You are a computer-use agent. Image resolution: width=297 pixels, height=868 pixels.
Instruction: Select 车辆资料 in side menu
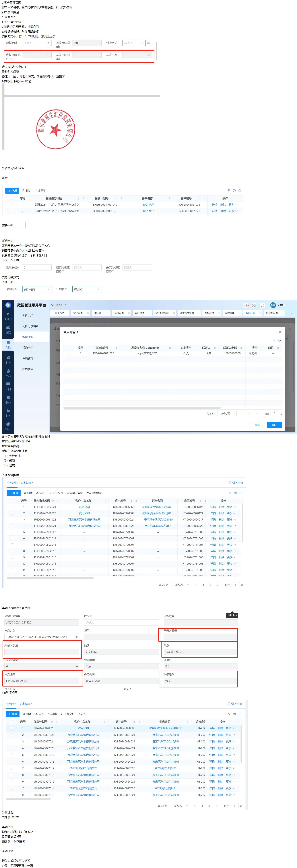pyautogui.click(x=28, y=359)
